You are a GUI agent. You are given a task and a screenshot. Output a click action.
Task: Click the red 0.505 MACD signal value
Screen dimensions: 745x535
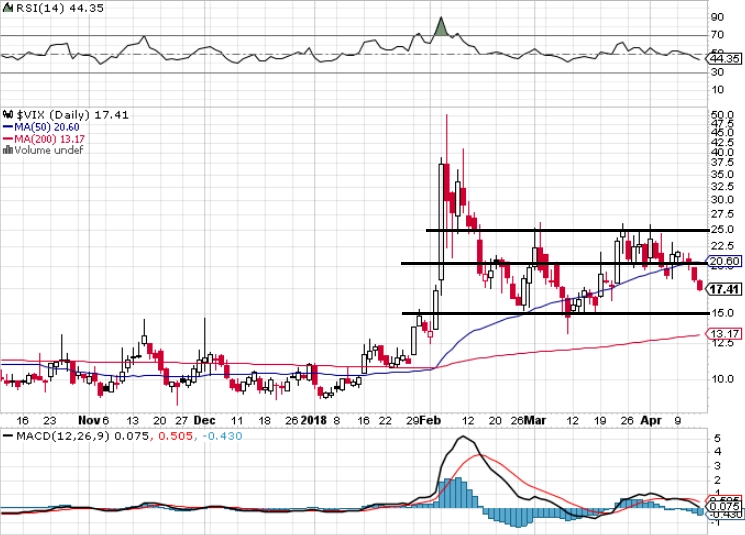tap(175, 436)
